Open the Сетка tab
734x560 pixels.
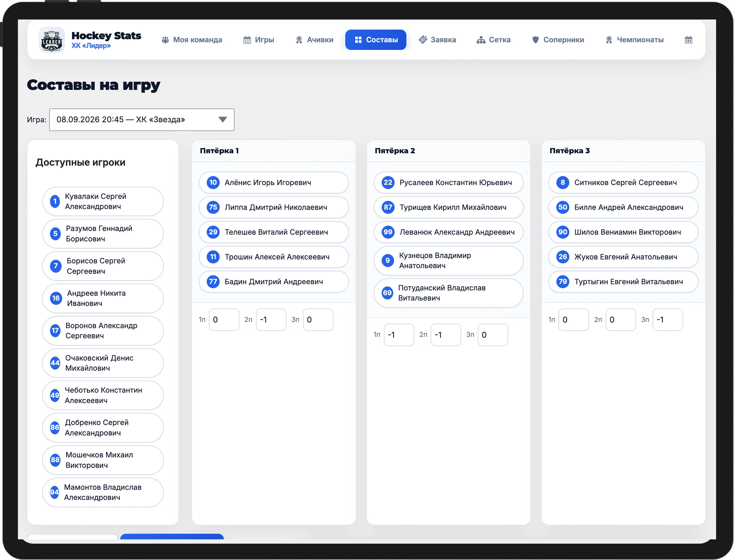click(493, 40)
